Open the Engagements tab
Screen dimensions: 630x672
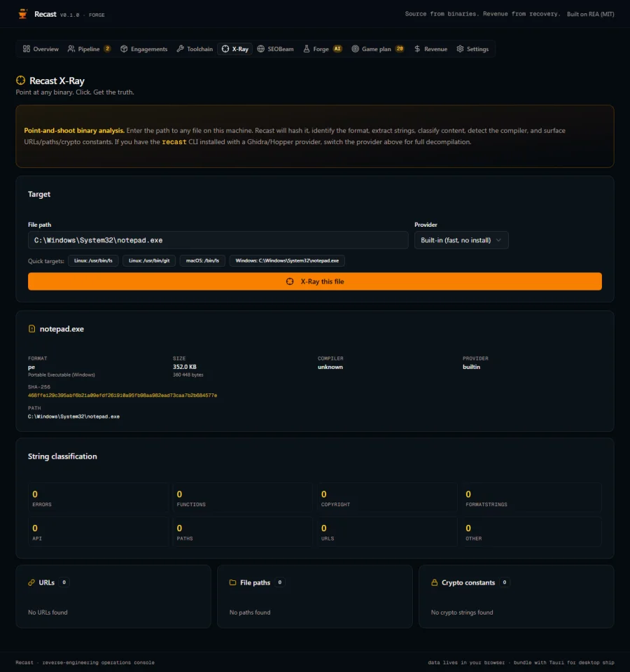click(x=144, y=49)
